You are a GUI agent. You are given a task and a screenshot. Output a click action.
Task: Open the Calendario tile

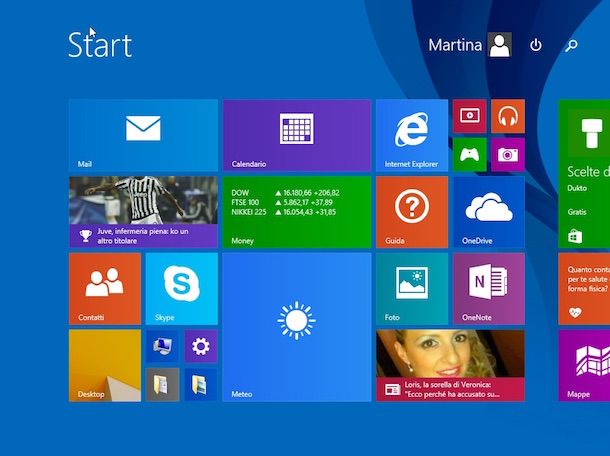[297, 135]
